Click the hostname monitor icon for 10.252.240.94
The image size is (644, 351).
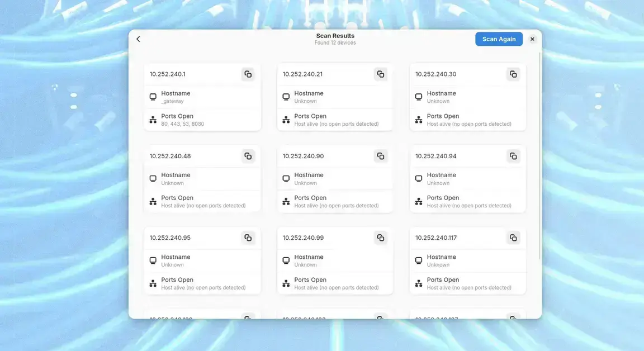coord(419,179)
